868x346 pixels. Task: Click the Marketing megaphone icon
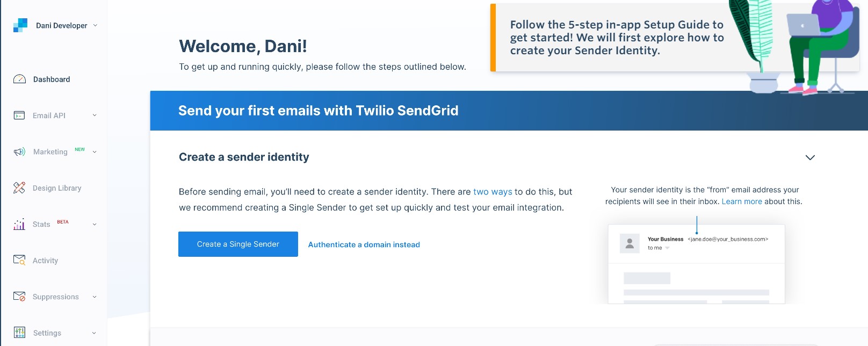[x=19, y=152]
